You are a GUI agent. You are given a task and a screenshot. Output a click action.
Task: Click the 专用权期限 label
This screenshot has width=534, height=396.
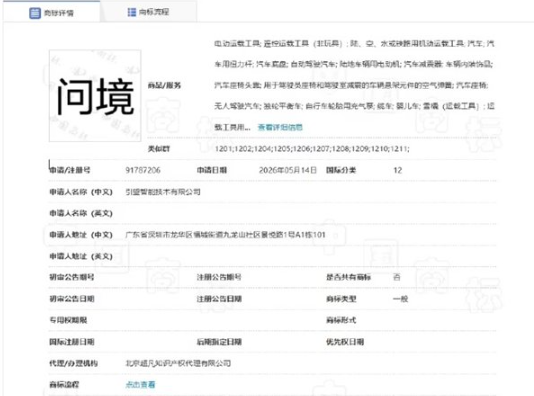pos(68,320)
